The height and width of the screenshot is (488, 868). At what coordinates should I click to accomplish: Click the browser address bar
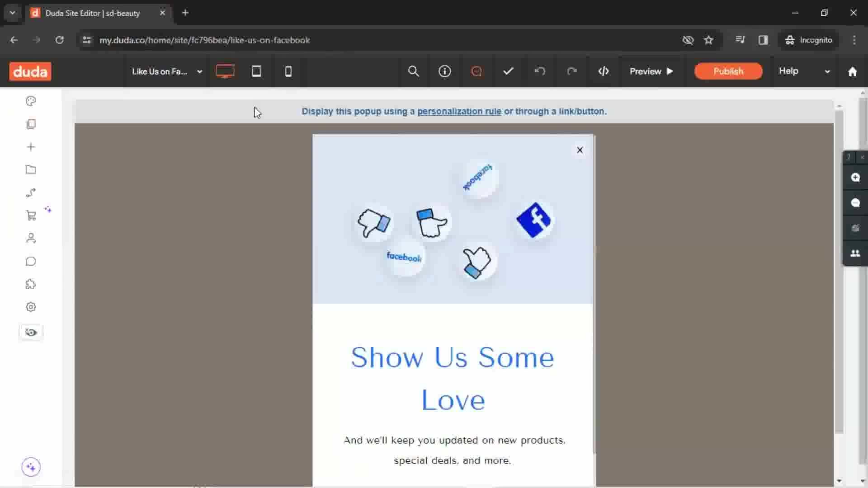tap(384, 40)
